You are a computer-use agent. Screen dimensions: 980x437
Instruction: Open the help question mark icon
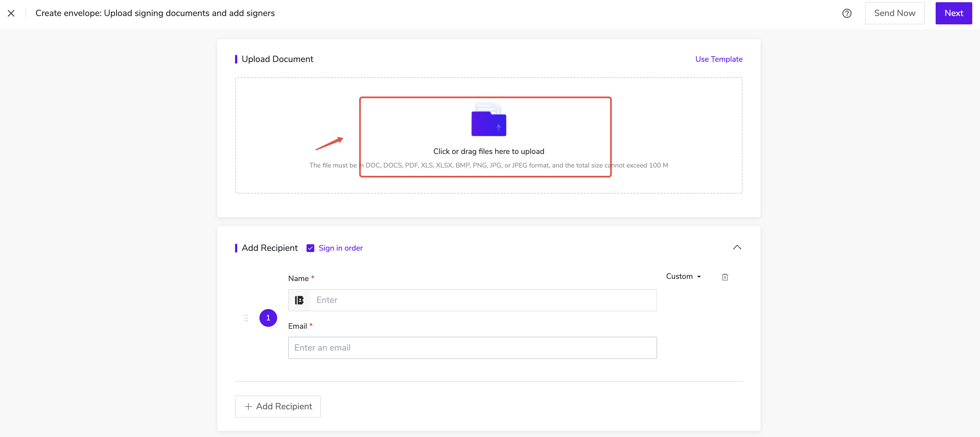(x=846, y=13)
